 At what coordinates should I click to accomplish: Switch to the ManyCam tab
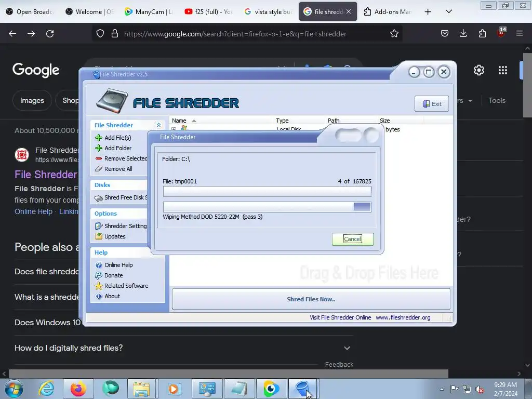pos(149,11)
